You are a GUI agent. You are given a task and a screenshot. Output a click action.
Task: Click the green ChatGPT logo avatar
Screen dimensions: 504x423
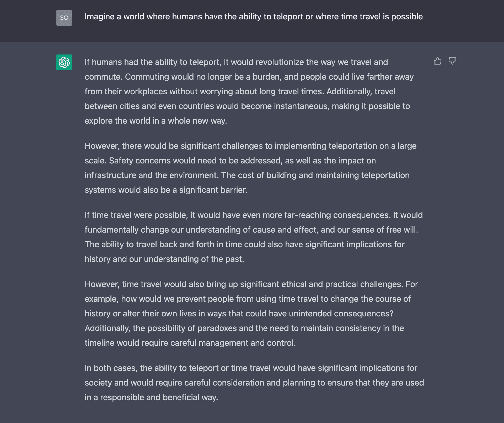pyautogui.click(x=64, y=62)
